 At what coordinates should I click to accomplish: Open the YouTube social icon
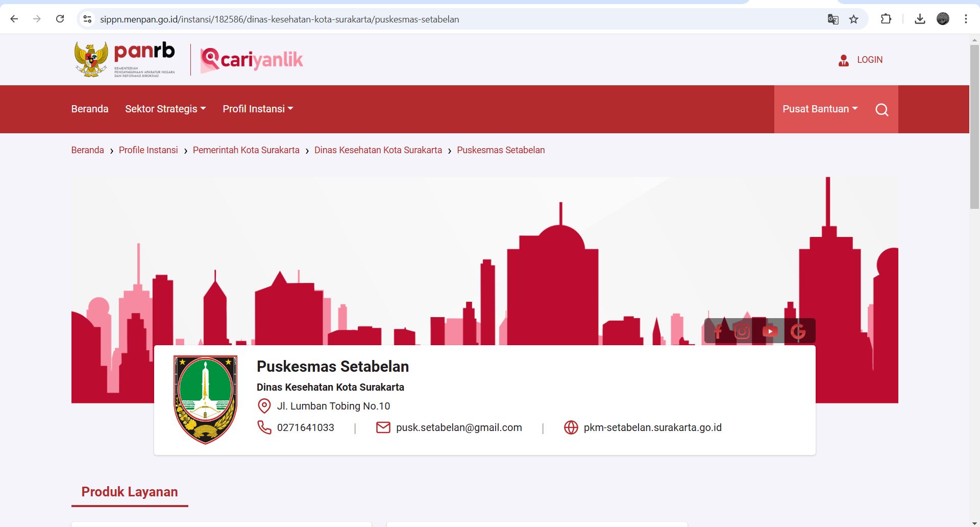[770, 331]
